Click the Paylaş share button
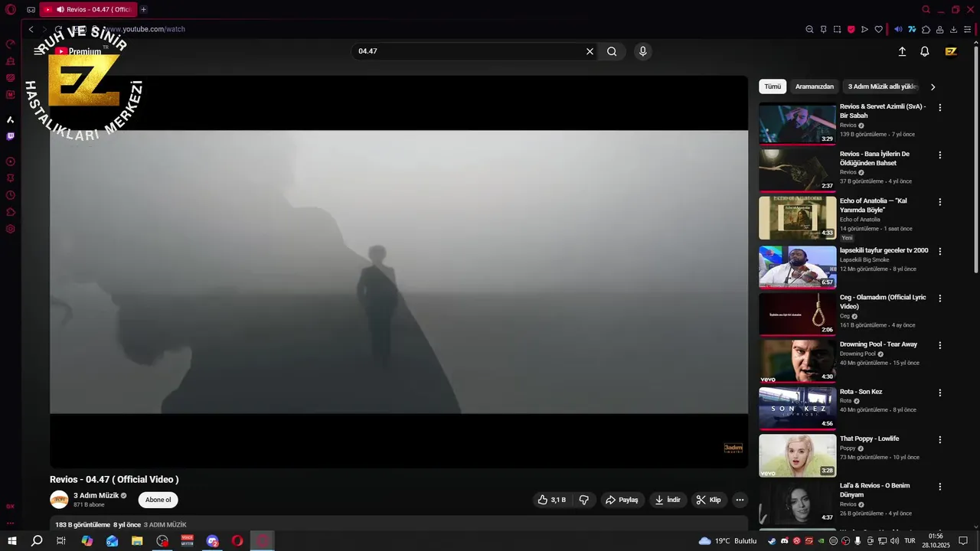 622,500
